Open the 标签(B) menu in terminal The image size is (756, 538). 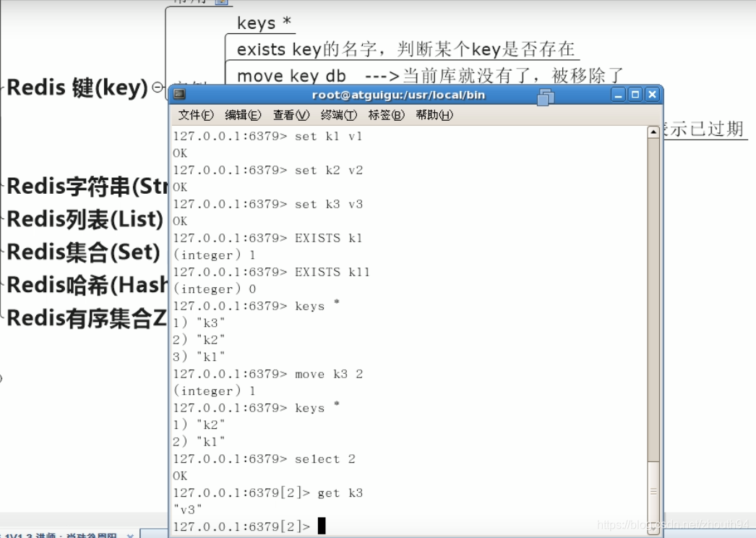[x=386, y=115]
